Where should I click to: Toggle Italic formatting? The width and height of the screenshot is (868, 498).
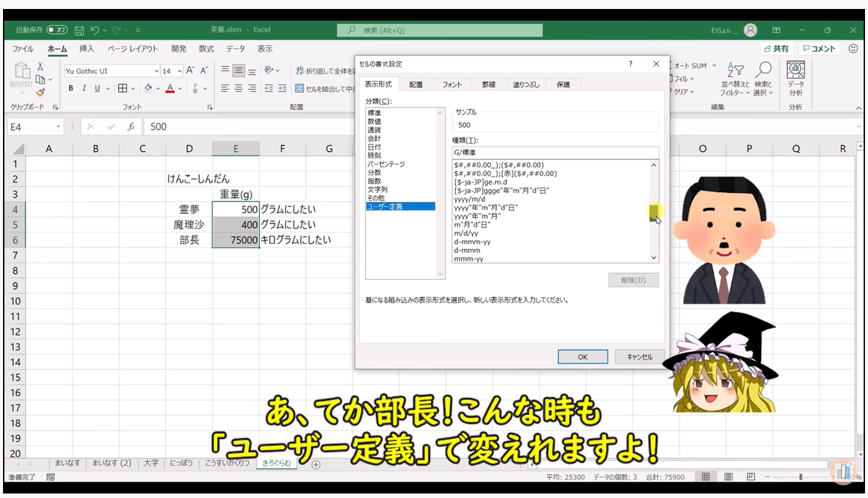[x=84, y=88]
